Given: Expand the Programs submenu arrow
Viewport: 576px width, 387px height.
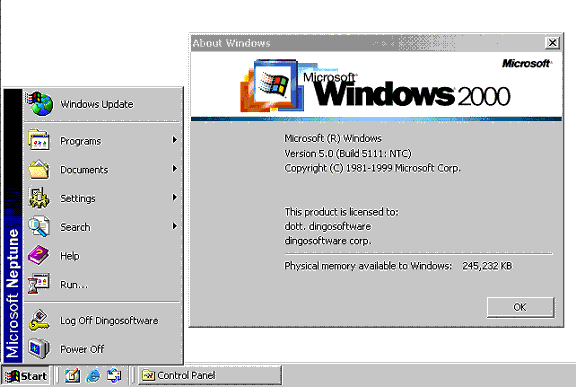Looking at the screenshot, I should (175, 140).
